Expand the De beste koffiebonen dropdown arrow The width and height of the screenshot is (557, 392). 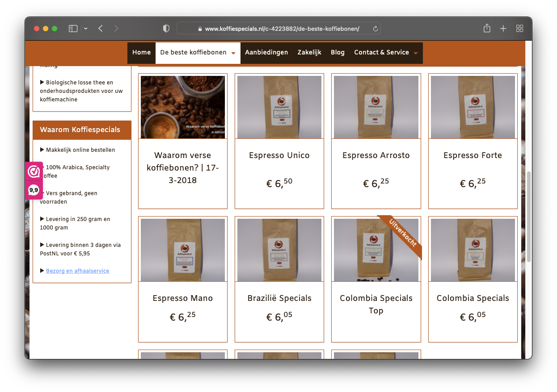233,54
